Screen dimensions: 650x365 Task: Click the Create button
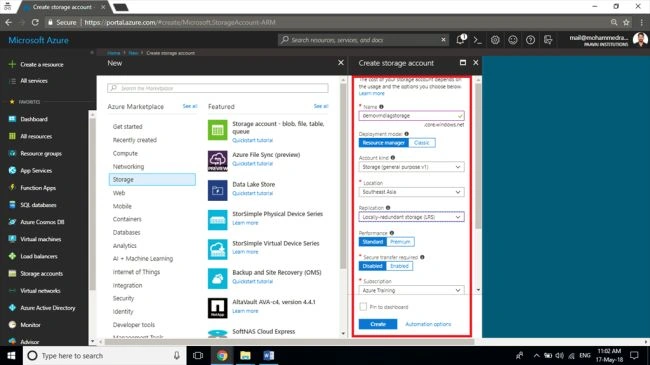coord(378,324)
